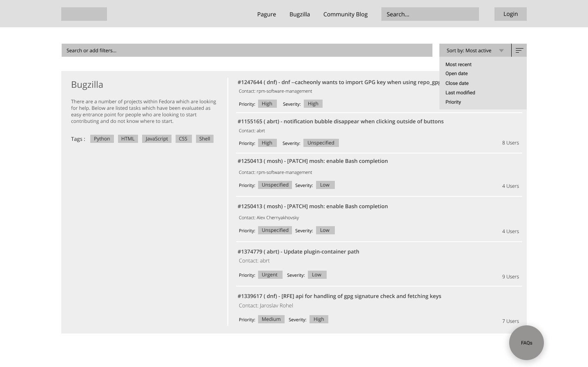The height and width of the screenshot is (367, 588).
Task: Click Severity Unspecified badge on bug #1155165
Action: [x=321, y=143]
